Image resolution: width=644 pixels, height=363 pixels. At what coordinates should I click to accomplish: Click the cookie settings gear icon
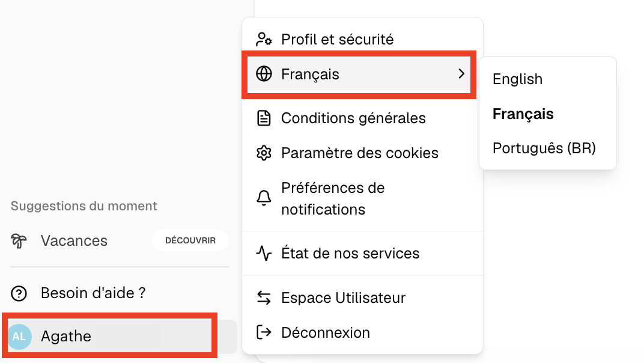click(x=264, y=153)
